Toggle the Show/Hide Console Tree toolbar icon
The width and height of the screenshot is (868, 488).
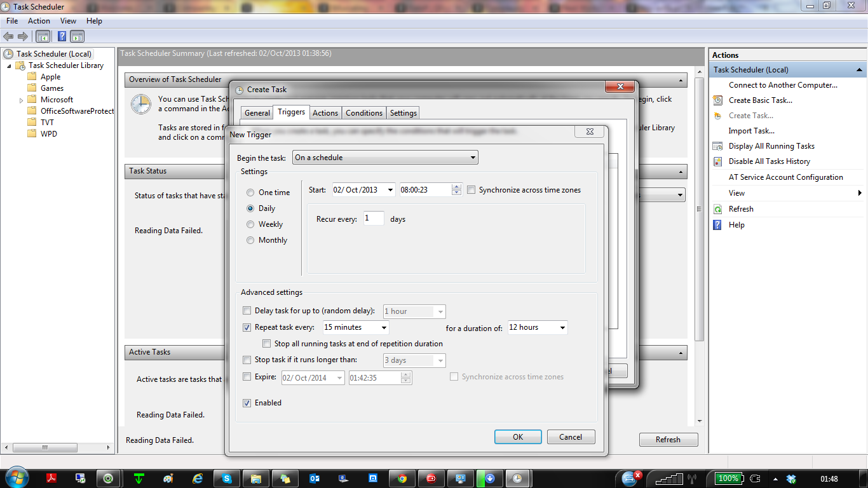pos(43,37)
